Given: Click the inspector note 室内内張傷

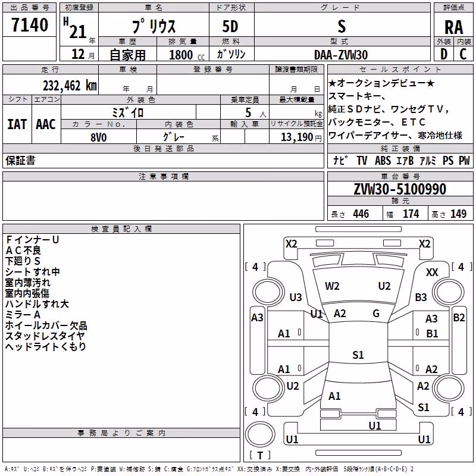Looking at the screenshot, I should (x=27, y=293).
